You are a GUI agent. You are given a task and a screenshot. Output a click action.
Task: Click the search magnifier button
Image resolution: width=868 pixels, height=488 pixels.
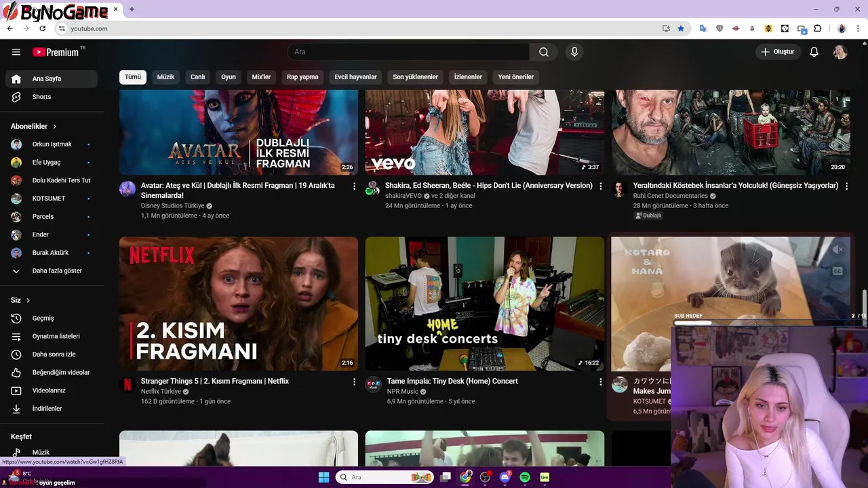(544, 52)
